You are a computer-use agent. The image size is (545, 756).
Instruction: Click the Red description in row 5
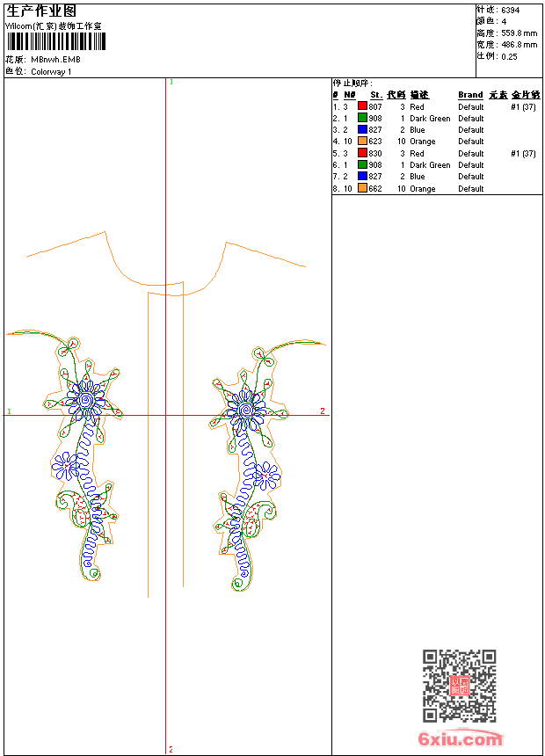click(417, 153)
